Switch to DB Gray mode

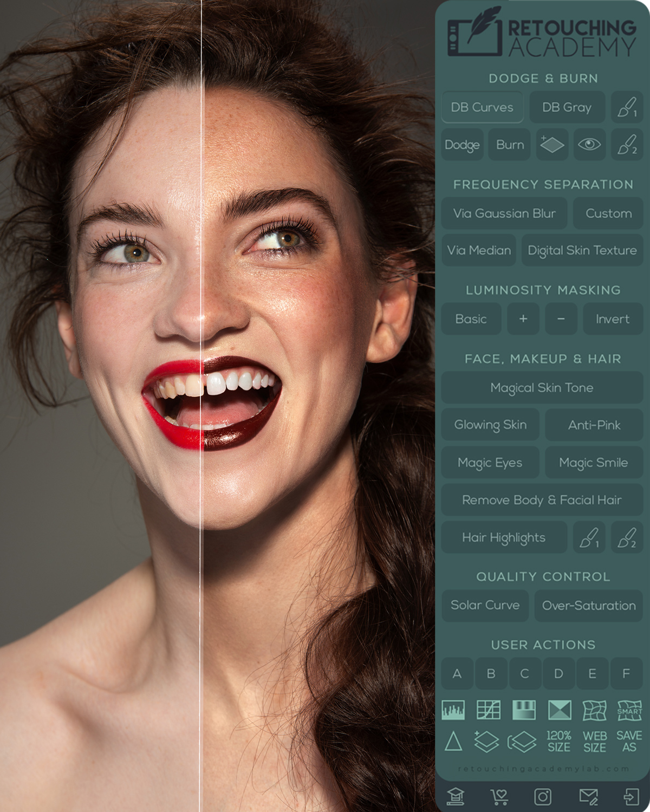(x=567, y=107)
